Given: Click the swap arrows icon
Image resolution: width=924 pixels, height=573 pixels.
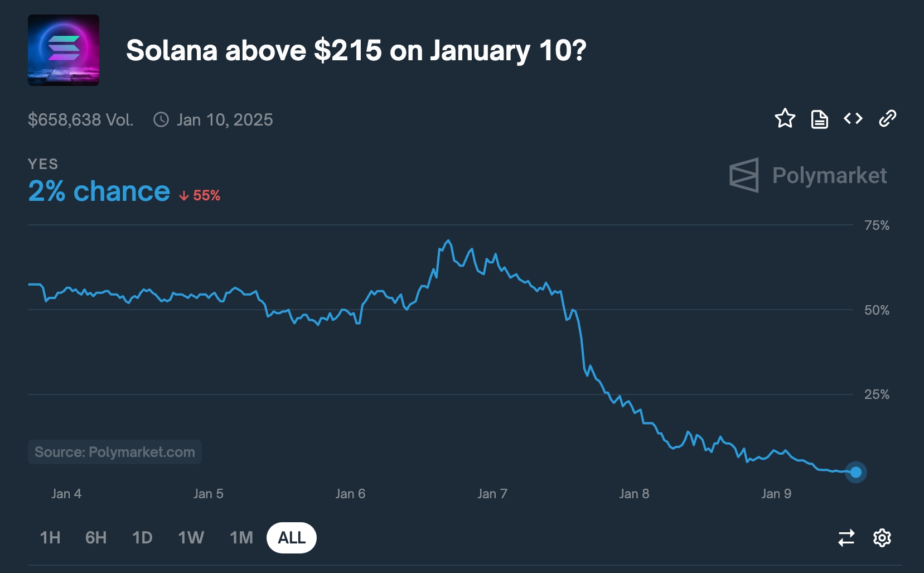Looking at the screenshot, I should [846, 538].
